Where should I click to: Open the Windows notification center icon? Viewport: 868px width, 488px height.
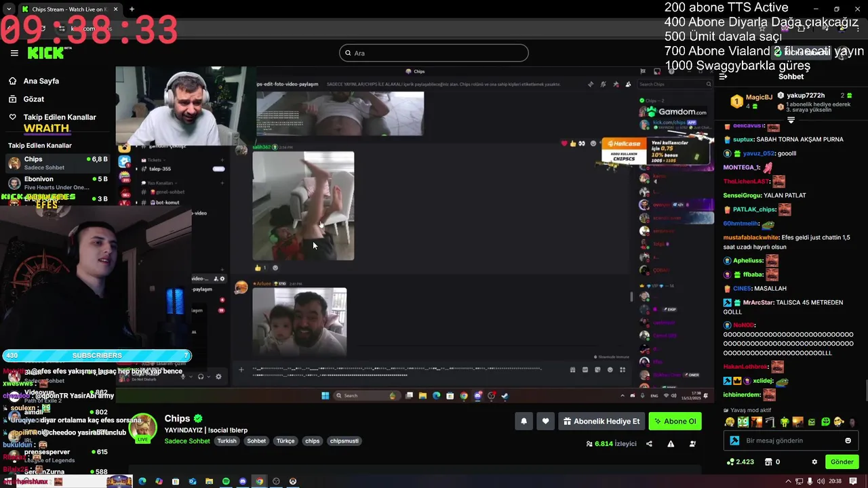(x=853, y=481)
